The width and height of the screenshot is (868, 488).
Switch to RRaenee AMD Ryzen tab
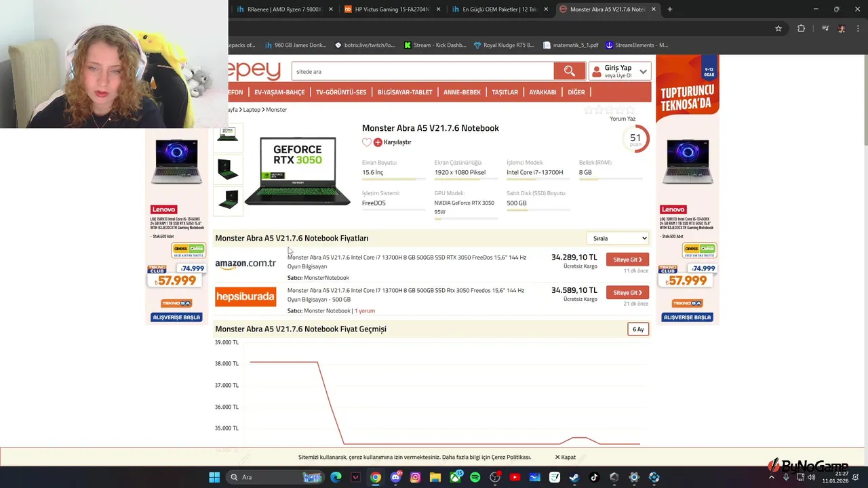(285, 9)
